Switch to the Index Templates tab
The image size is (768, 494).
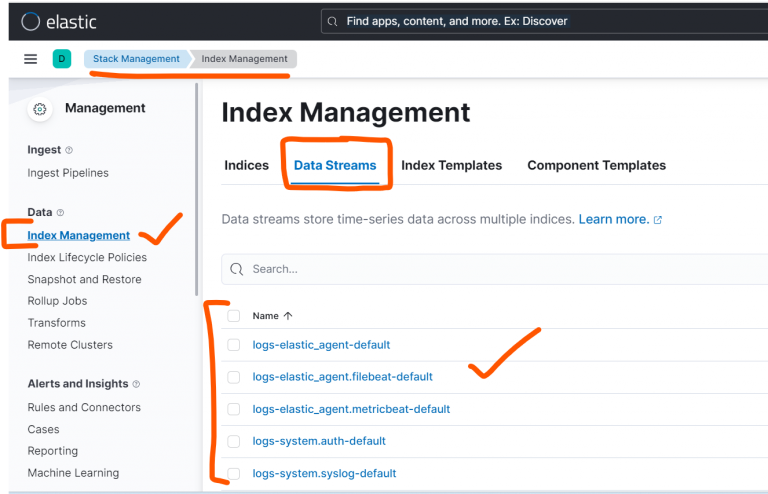tap(451, 165)
